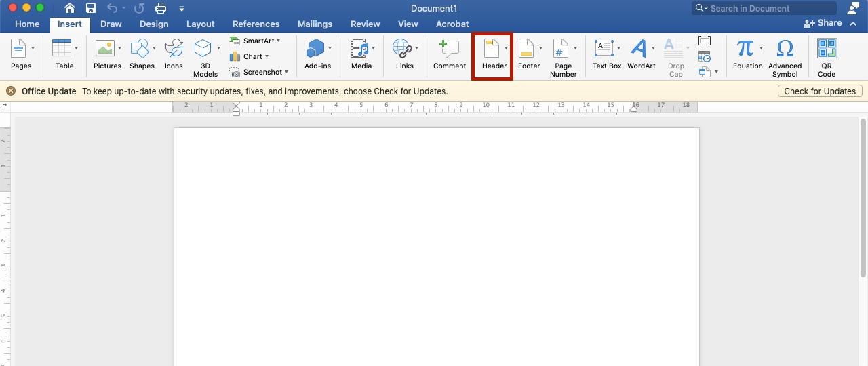Insert a Comment using the ribbon icon
Viewport: 868px width, 366px height.
pos(449,49)
